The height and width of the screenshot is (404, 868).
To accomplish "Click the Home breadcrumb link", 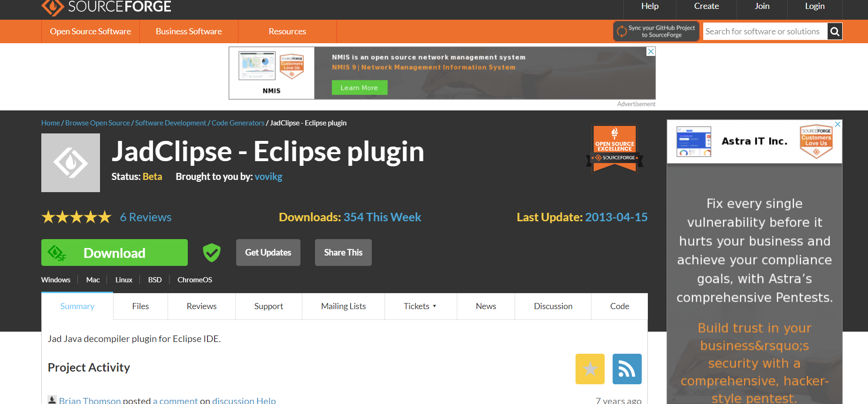I will point(51,123).
